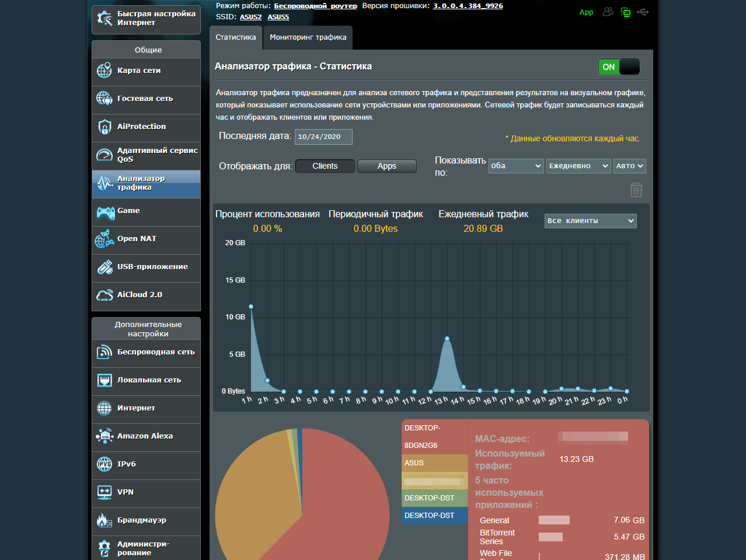Viewport: 746px width, 560px height.
Task: Click the green App status indicator
Action: click(x=586, y=12)
